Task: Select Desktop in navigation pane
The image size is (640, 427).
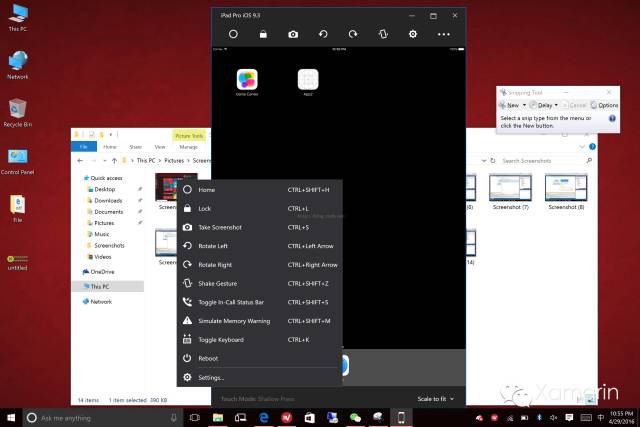Action: (x=104, y=189)
